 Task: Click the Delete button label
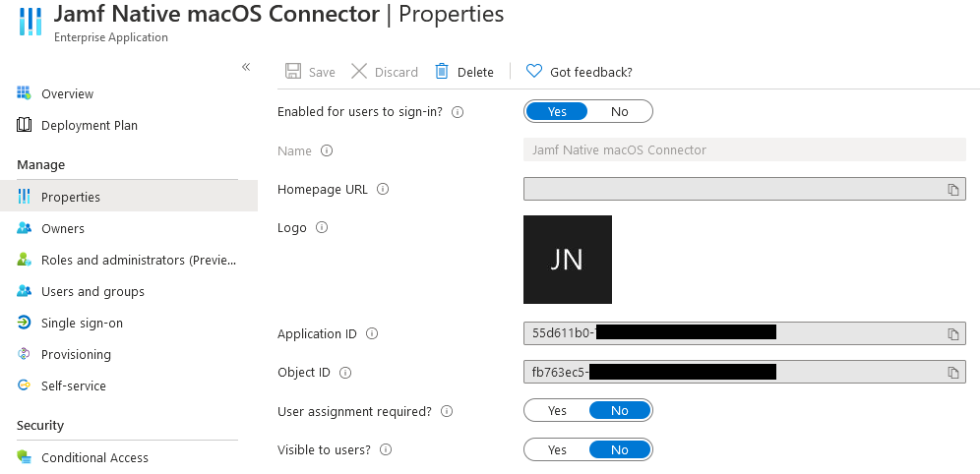(x=475, y=73)
